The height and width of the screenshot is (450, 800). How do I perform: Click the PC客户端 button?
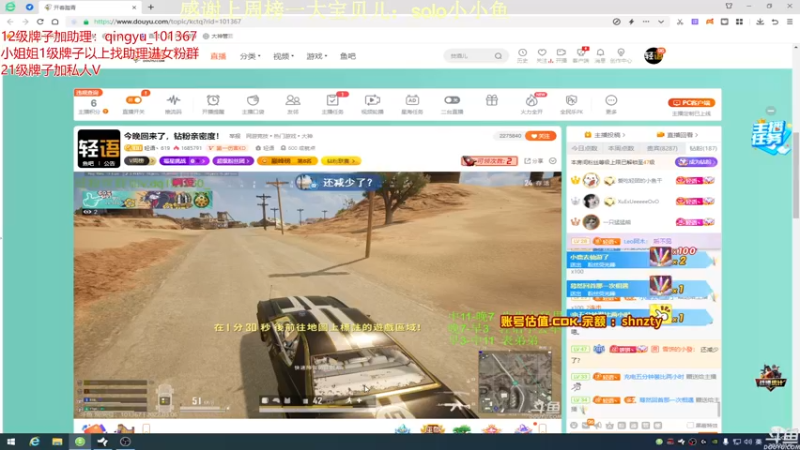click(691, 103)
